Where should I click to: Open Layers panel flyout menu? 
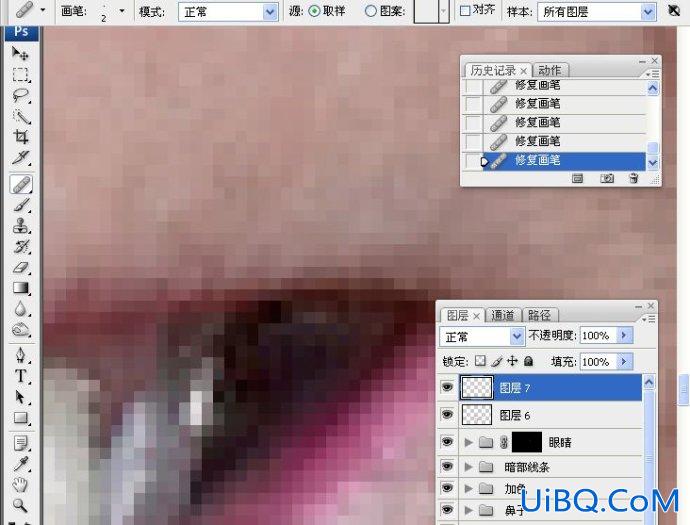[649, 319]
